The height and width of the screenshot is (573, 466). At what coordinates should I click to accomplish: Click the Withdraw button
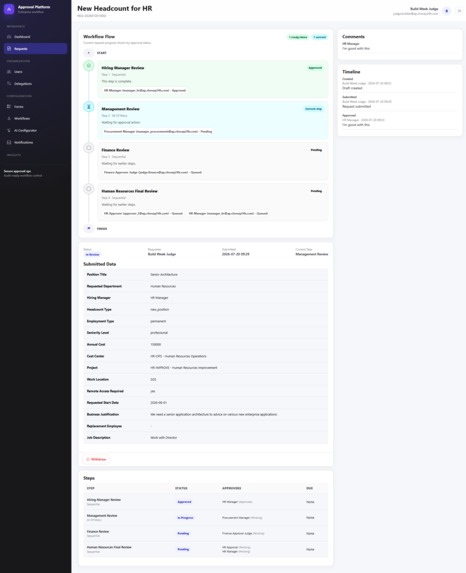coord(96,459)
